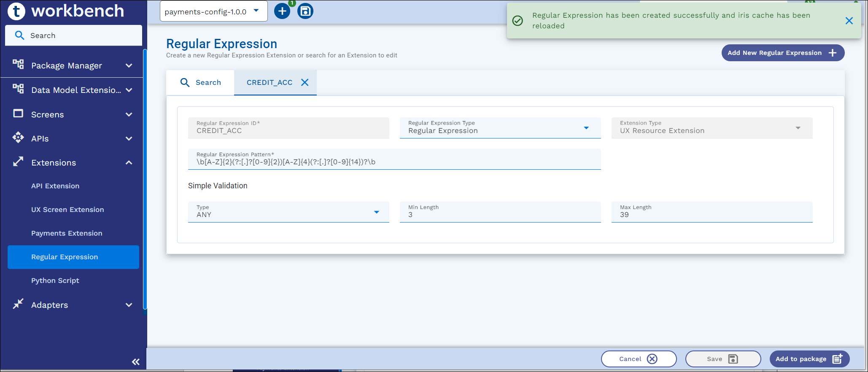This screenshot has width=868, height=372.
Task: Click the APIs icon in sidebar
Action: click(x=18, y=138)
